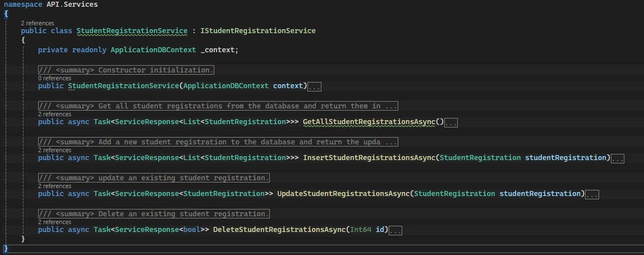Open '2 references' above GetAllStudentRegistrationsAsync

(54, 114)
